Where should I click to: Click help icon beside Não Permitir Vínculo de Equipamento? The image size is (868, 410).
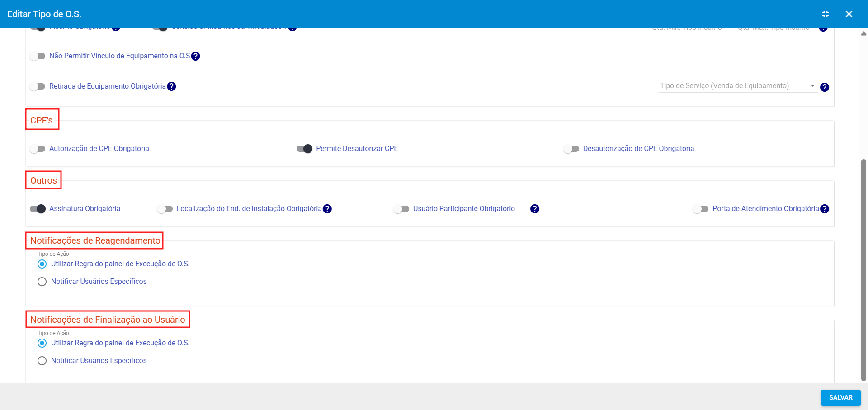tap(195, 56)
